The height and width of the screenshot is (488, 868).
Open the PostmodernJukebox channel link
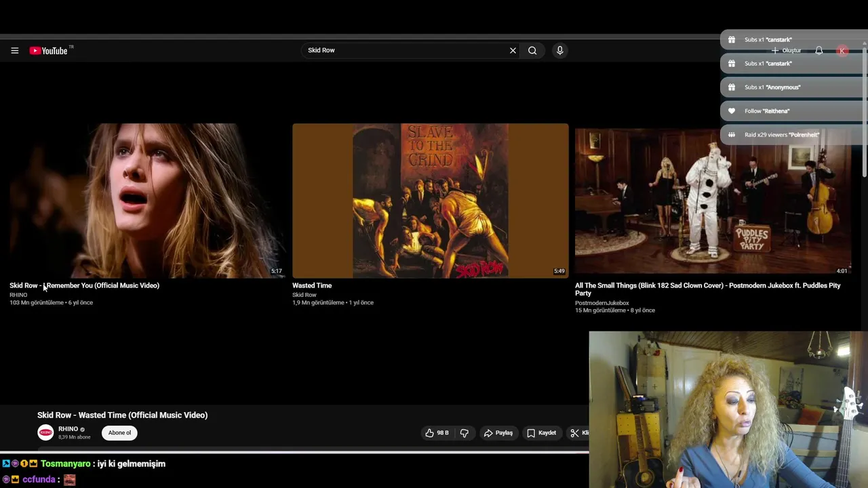602,303
